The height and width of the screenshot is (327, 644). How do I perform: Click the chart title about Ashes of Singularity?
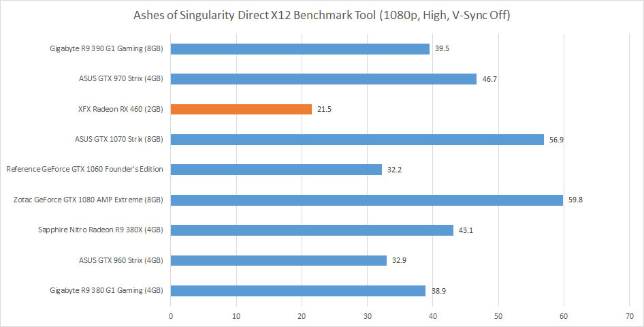tap(321, 16)
